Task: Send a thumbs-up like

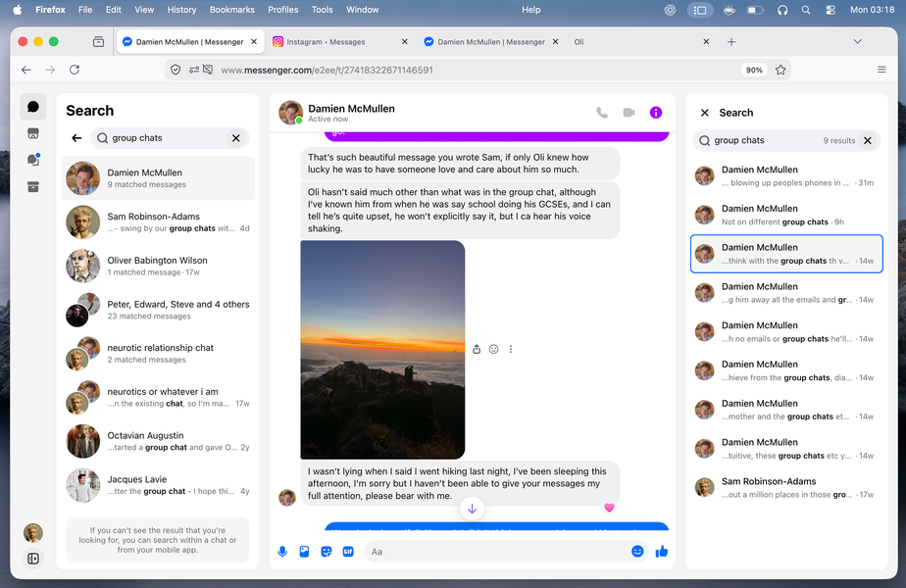Action: (x=662, y=551)
